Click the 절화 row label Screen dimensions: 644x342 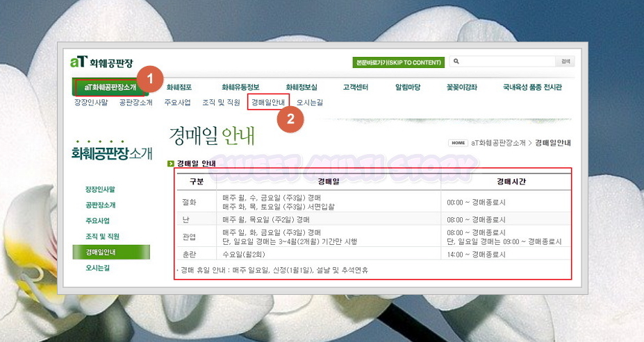tap(190, 202)
